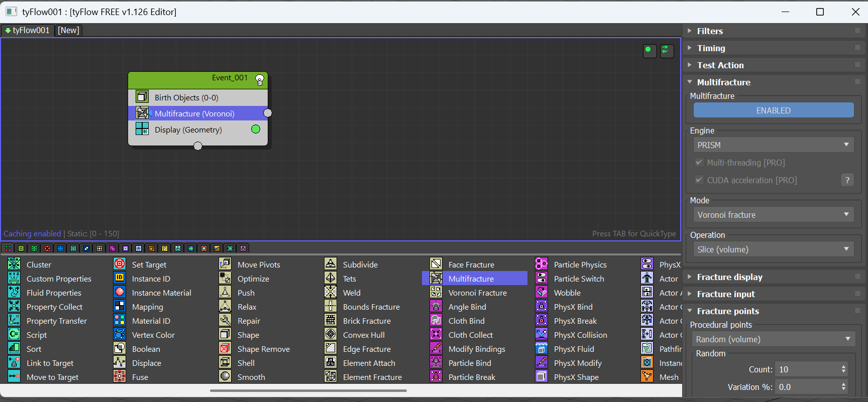Pick the Custom Properties operator icon
The height and width of the screenshot is (402, 868).
(x=14, y=278)
